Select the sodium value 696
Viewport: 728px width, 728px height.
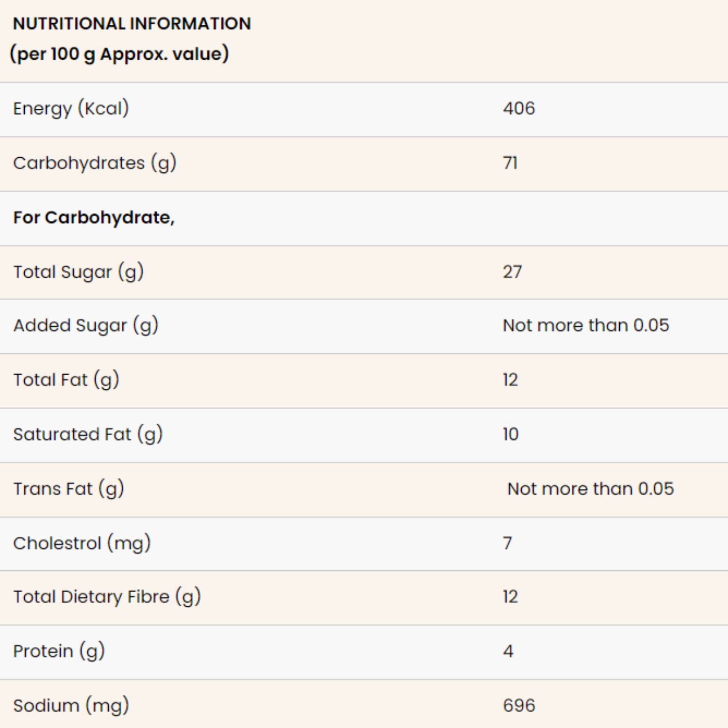tap(519, 706)
